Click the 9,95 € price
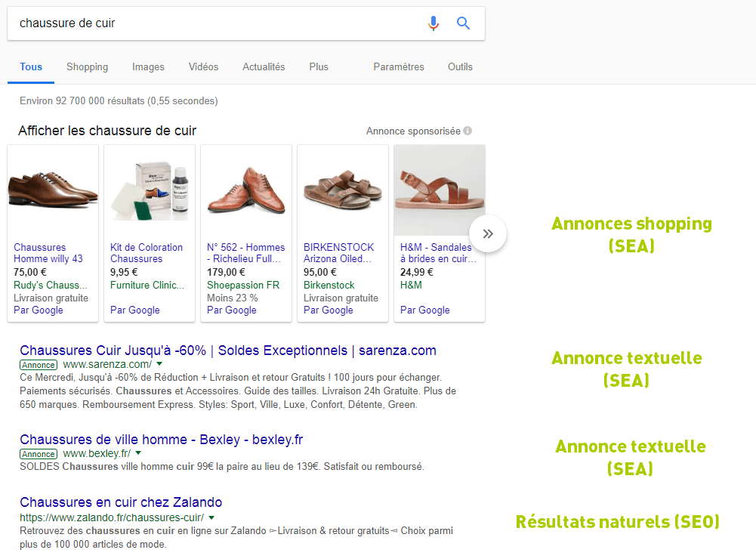 [124, 272]
